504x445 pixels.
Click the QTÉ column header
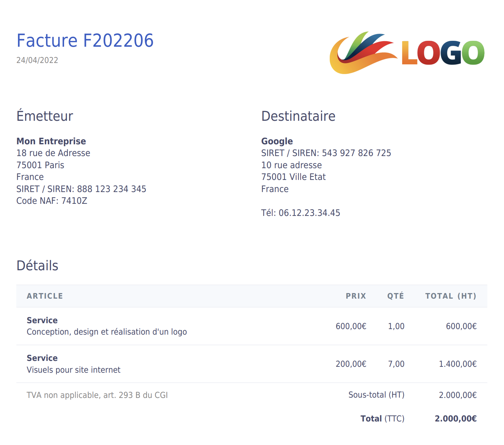396,296
